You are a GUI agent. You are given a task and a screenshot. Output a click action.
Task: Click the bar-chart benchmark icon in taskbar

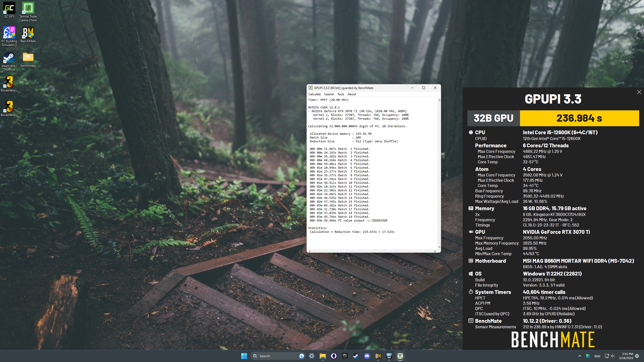tap(389, 356)
